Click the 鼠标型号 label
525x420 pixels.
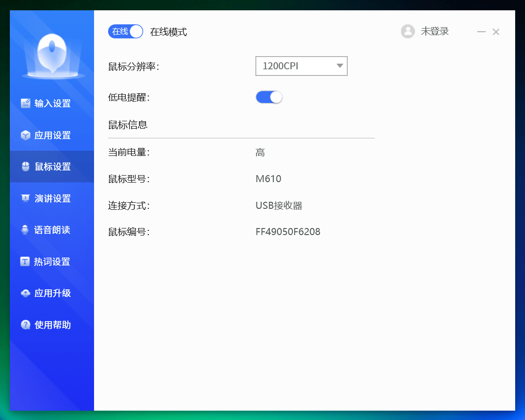point(129,179)
